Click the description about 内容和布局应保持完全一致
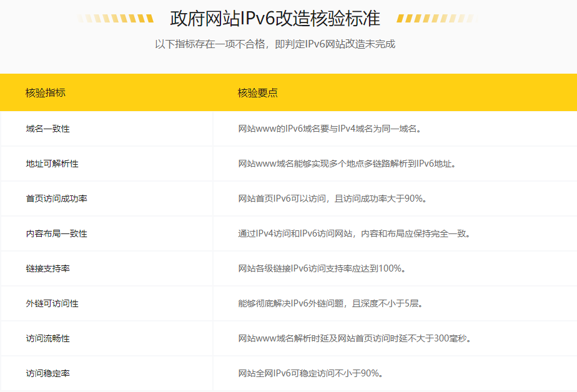Screen dimensions: 577x392 click(x=353, y=233)
